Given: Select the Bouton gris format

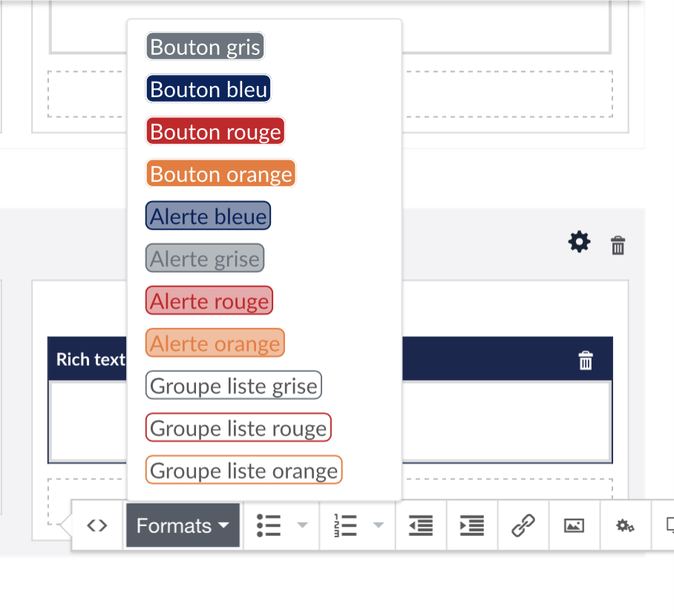Looking at the screenshot, I should point(205,47).
